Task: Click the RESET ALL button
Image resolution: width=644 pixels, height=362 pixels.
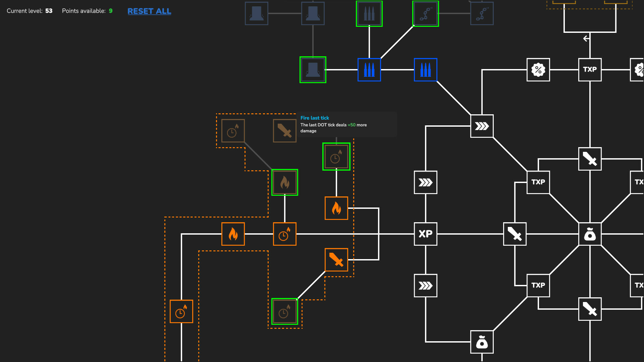Action: click(150, 11)
